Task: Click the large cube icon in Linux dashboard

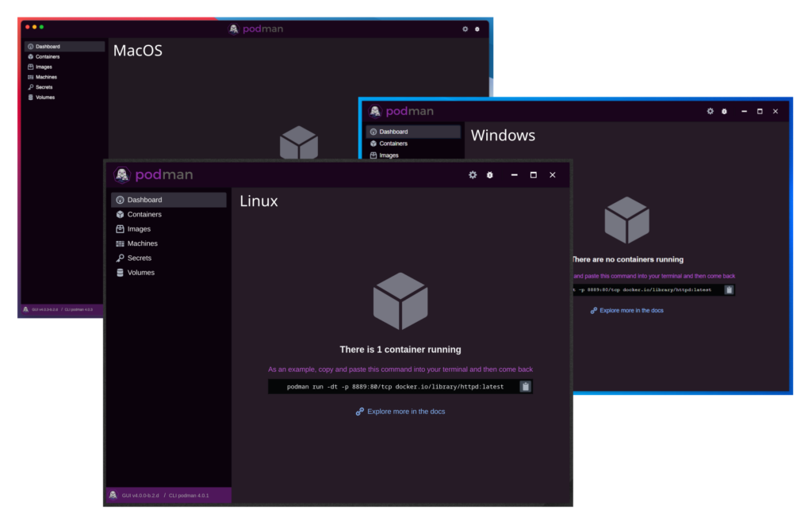Action: [x=400, y=301]
